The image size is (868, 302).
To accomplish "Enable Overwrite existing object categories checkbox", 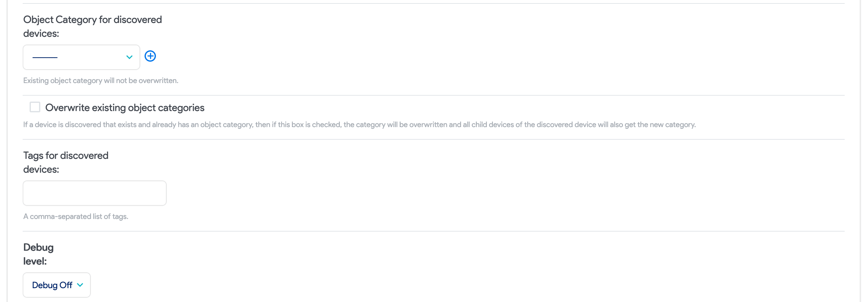I will pyautogui.click(x=35, y=107).
